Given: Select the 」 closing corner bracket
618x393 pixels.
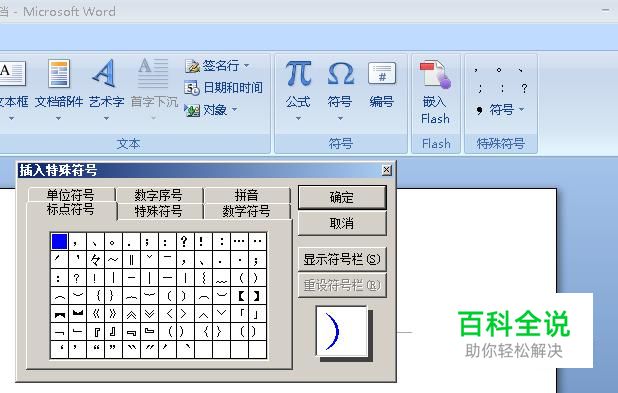Looking at the screenshot, I should point(257,314).
